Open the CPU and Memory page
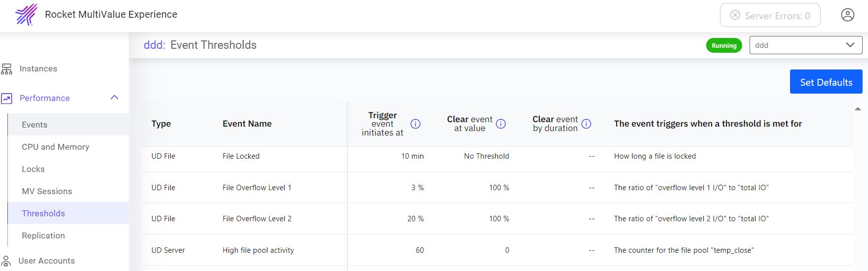Screen dimensions: 868x271 coord(55,147)
